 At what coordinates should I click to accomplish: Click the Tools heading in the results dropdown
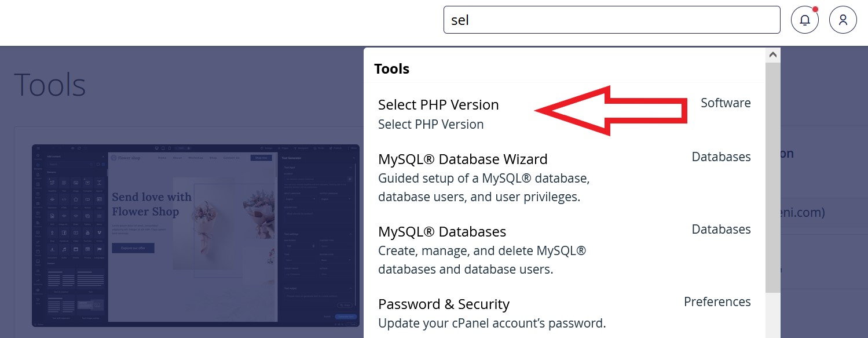391,68
